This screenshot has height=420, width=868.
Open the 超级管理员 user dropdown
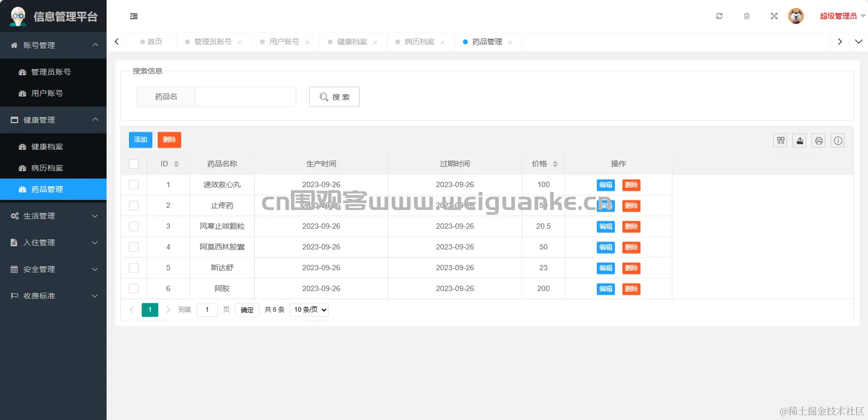[842, 16]
